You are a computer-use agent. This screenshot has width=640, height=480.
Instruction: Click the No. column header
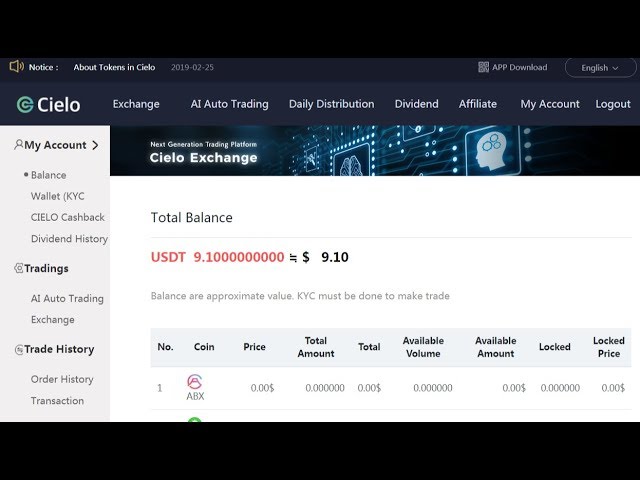click(165, 347)
